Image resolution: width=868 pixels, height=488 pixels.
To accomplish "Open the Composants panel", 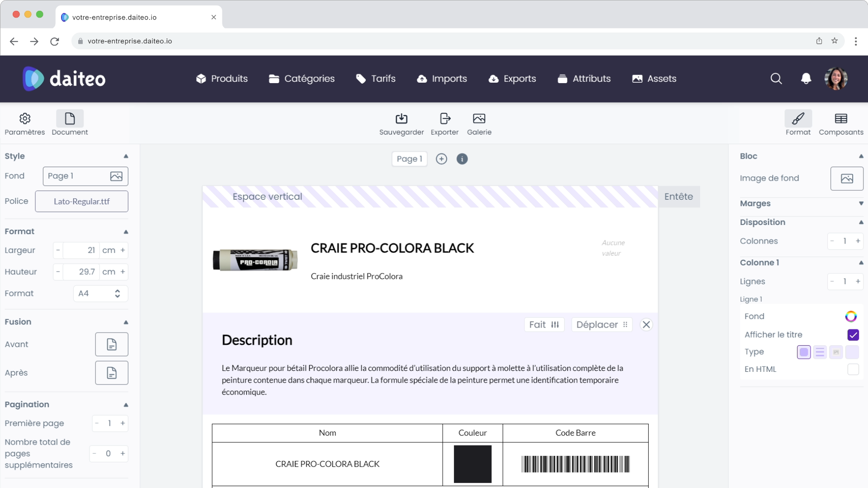I will pos(841,122).
